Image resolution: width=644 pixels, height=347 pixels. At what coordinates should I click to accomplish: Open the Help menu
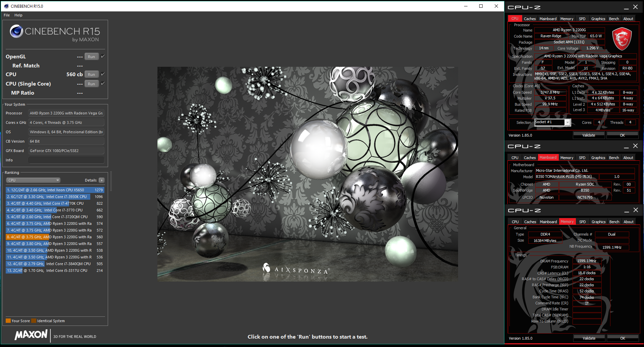click(x=18, y=15)
